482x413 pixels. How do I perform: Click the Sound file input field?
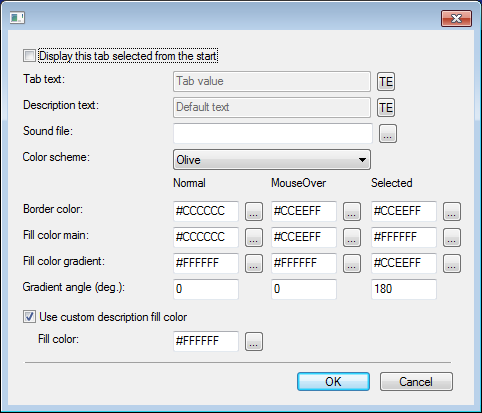coord(273,133)
